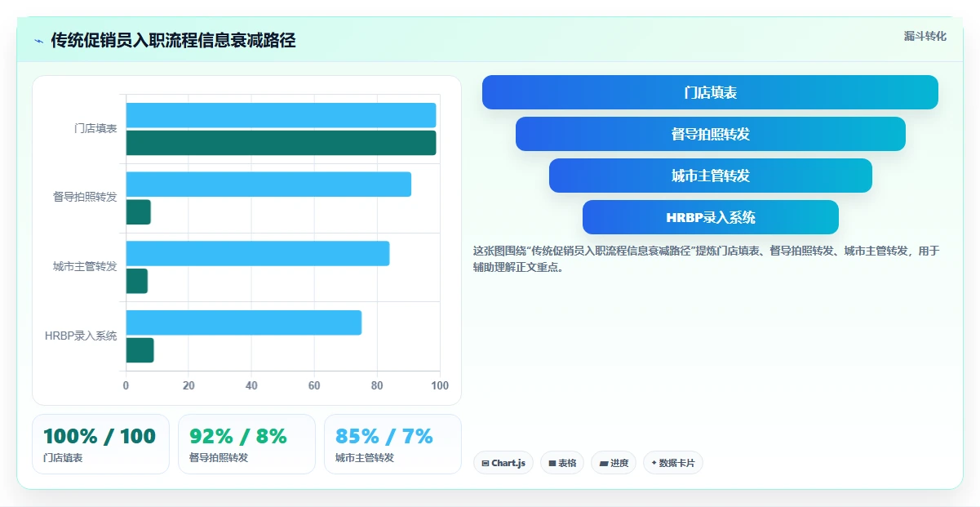Open the 92% / 8% 督导拍照转发 stat card
The width and height of the screenshot is (980, 507).
[x=246, y=444]
